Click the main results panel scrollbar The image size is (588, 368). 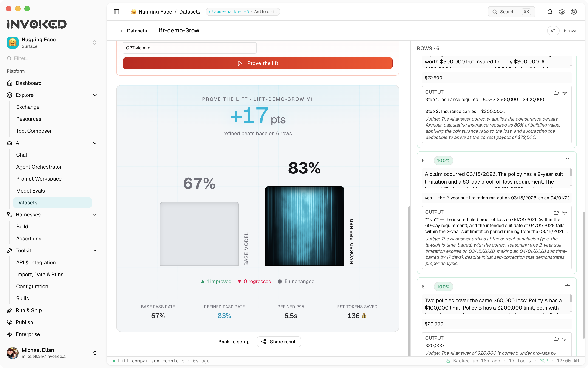409,281
